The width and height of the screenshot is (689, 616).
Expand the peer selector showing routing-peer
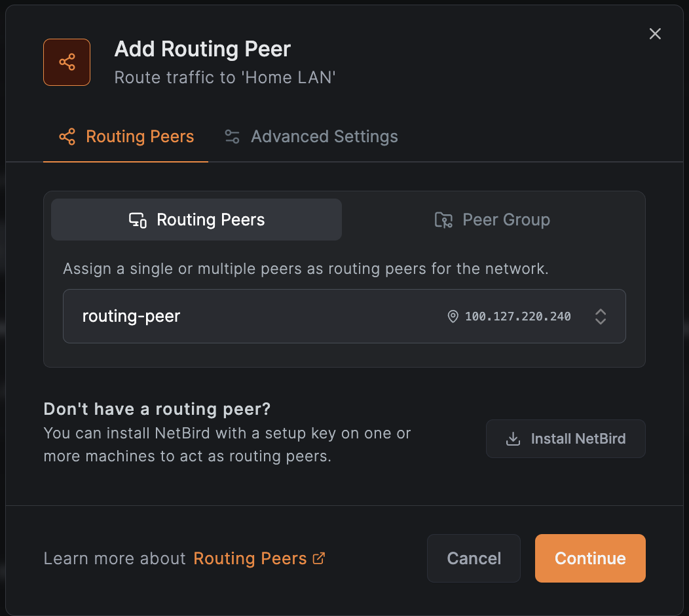pos(344,316)
